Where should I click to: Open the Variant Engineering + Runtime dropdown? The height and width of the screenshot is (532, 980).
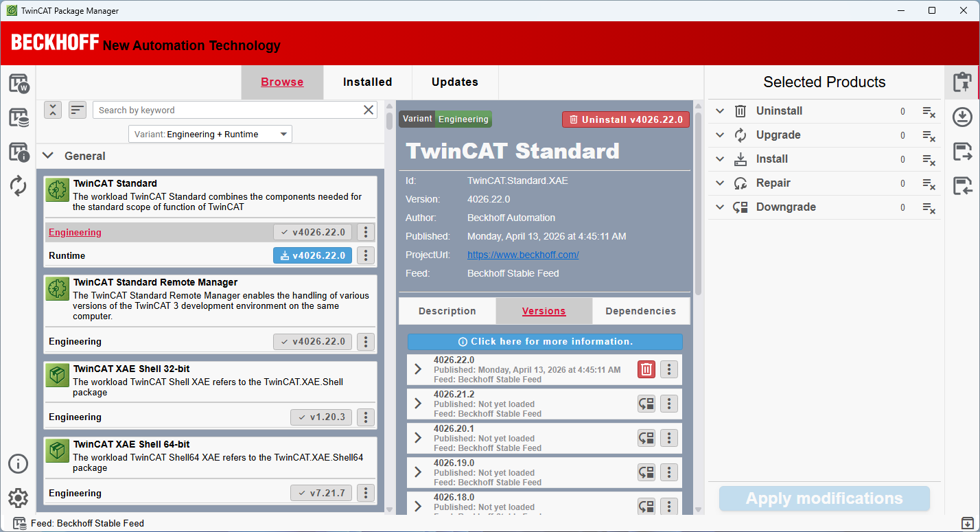211,134
